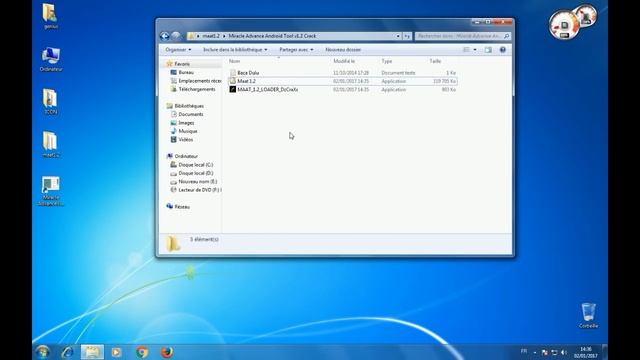This screenshot has width=640, height=360.
Task: Change view using the view icon
Action: (466, 50)
